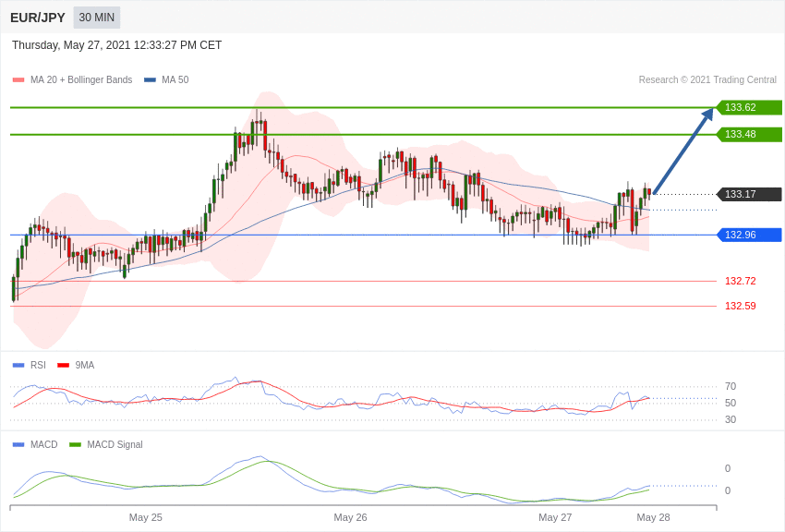Click the RSI 70 axis level
The height and width of the screenshot is (532, 785).
[731, 386]
